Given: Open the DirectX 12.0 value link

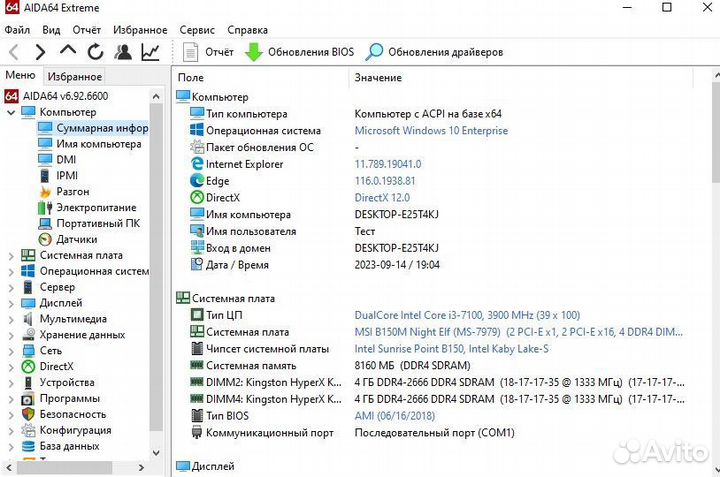Looking at the screenshot, I should 382,197.
